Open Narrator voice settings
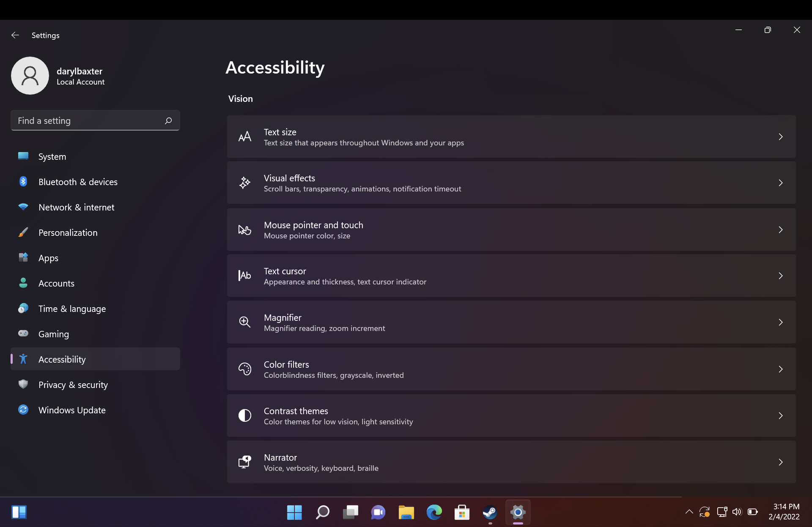This screenshot has width=812, height=527. (x=511, y=461)
